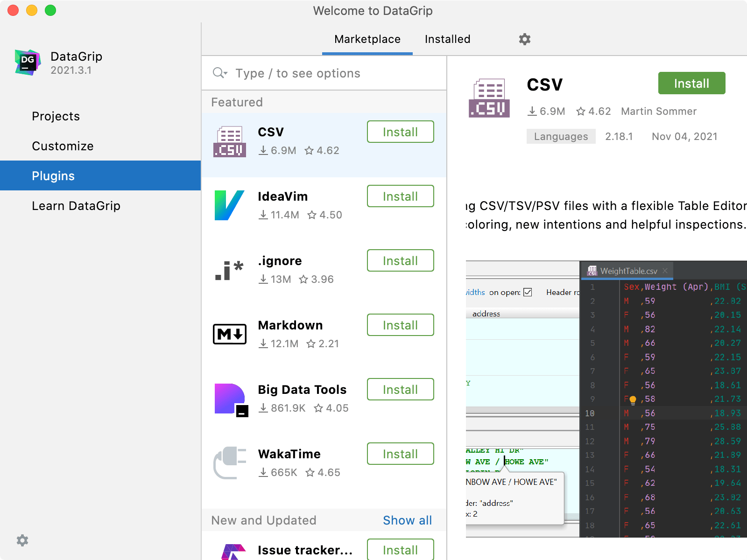This screenshot has width=747, height=560.
Task: Click the yellow lightbulb icon in preview
Action: (633, 400)
